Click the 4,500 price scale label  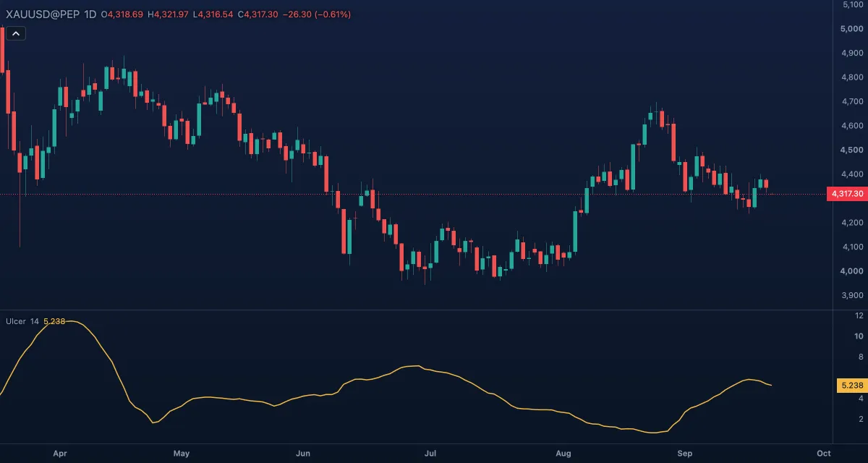[x=854, y=150]
